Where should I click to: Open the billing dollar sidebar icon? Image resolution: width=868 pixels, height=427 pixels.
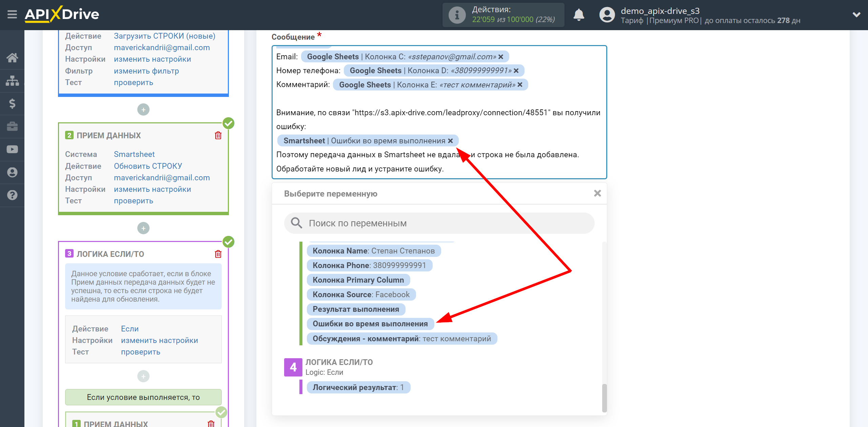point(12,103)
